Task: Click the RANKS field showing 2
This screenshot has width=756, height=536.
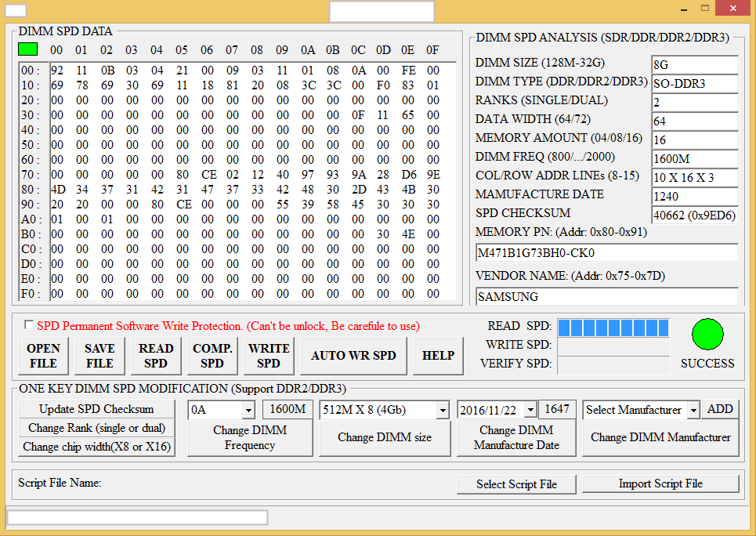Action: point(695,103)
